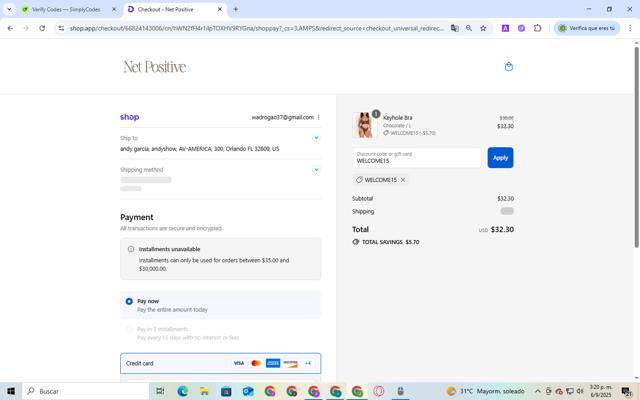Open the Extensions puzzle menu
This screenshot has height=400, width=640.
pyautogui.click(x=538, y=28)
